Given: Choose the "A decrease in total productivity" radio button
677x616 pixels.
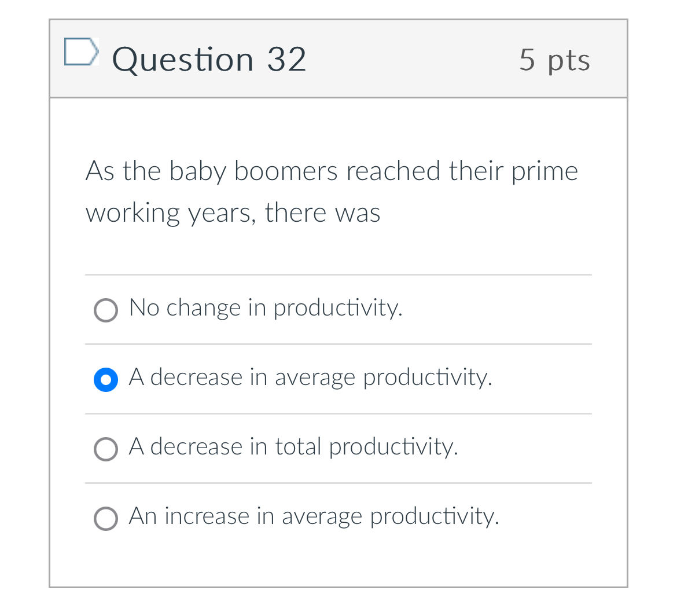Looking at the screenshot, I should (x=106, y=449).
